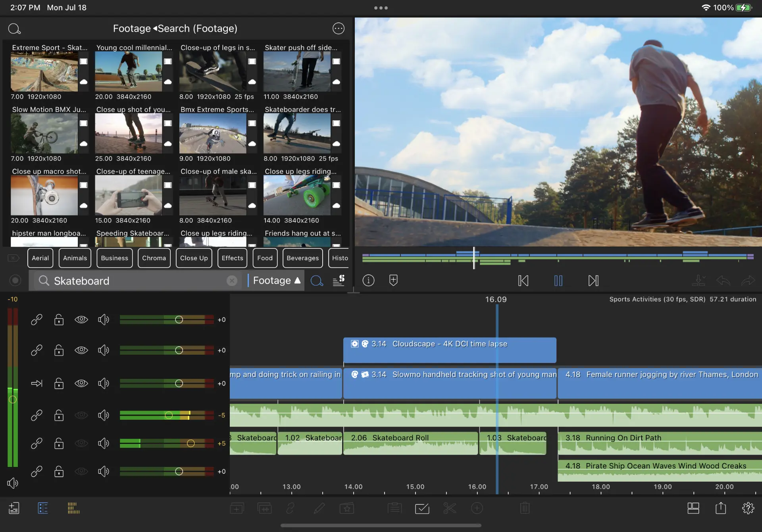Toggle visibility eye on the top track

[81, 319]
